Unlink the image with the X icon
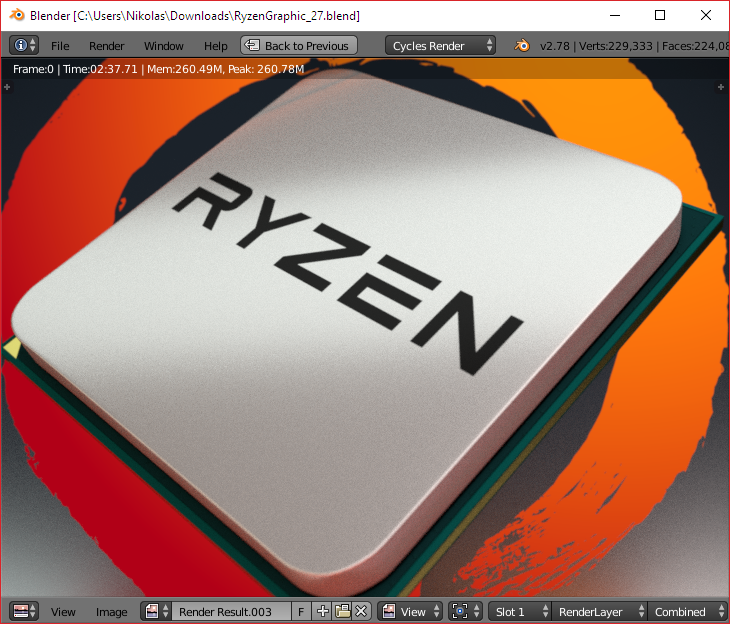The image size is (730, 624). pos(361,611)
